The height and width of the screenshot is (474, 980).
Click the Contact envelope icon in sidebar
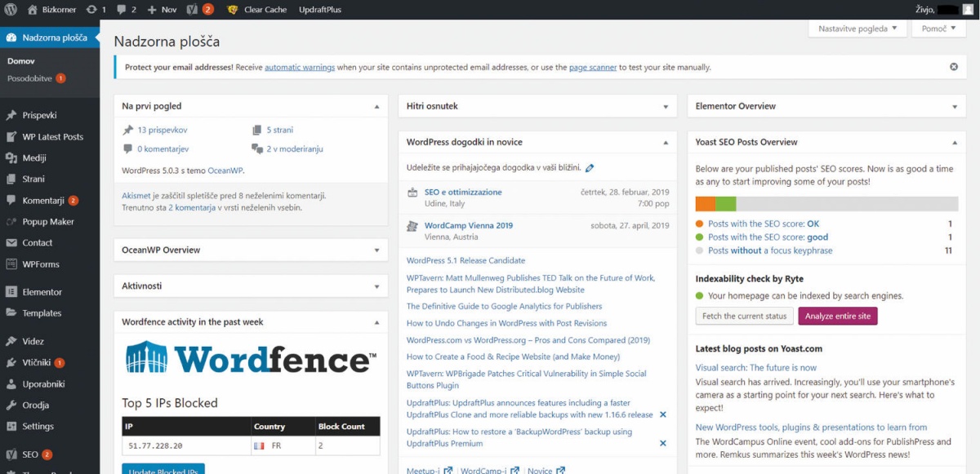pyautogui.click(x=11, y=243)
